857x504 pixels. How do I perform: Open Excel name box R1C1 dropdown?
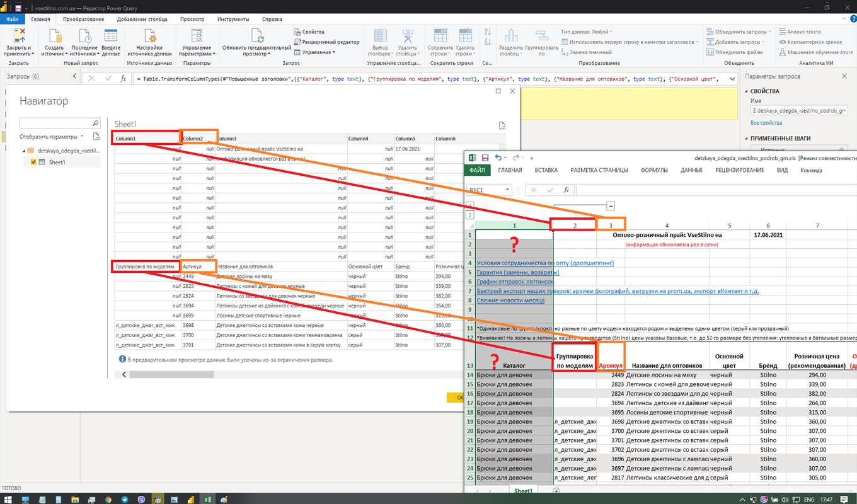pyautogui.click(x=508, y=190)
